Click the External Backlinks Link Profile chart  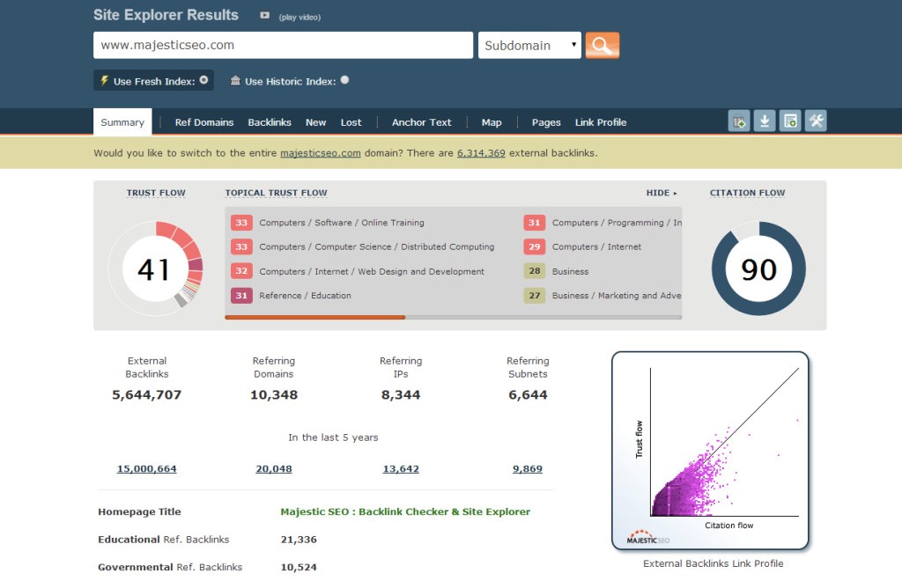711,451
